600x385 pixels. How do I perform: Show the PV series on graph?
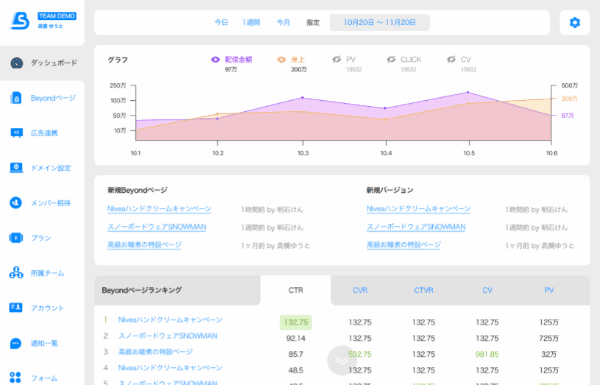(336, 59)
